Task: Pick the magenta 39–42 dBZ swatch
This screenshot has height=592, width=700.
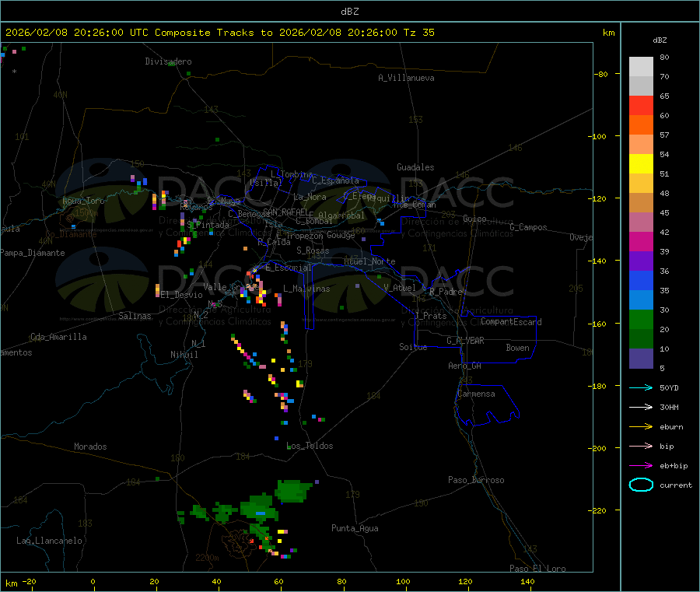Action: pyautogui.click(x=641, y=241)
